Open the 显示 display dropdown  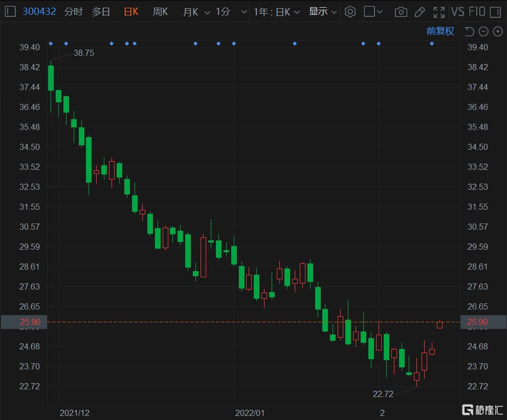pos(323,12)
